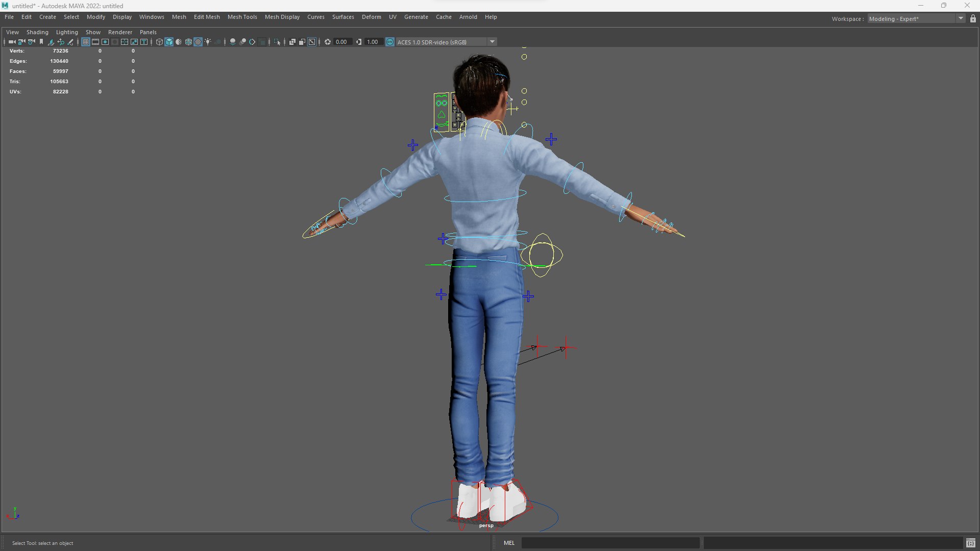Click the Select Camera icon
The image size is (980, 551).
point(12,42)
